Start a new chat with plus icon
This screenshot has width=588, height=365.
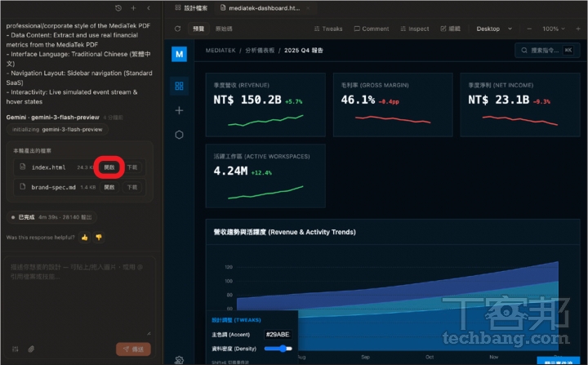[133, 8]
